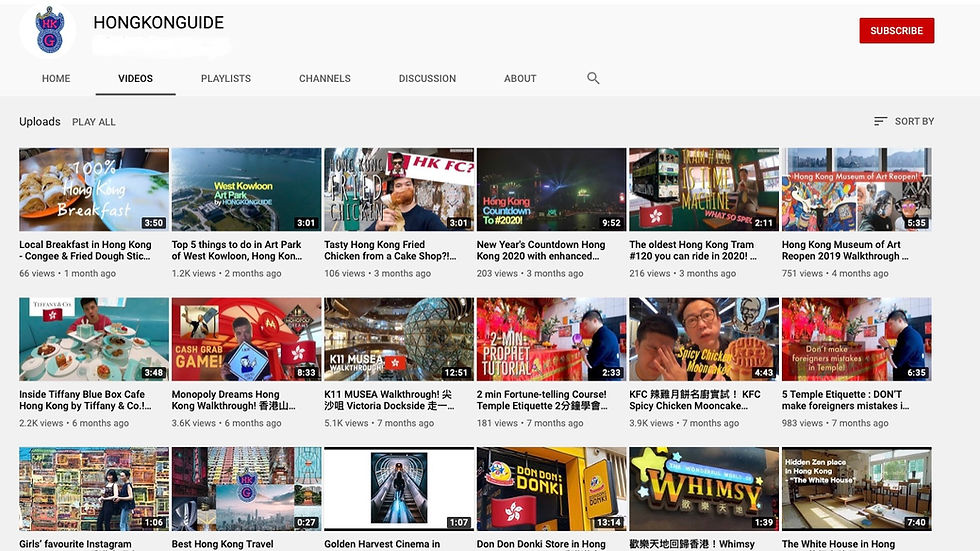This screenshot has width=980, height=551.
Task: Select the Videos tab
Action: pyautogui.click(x=136, y=79)
